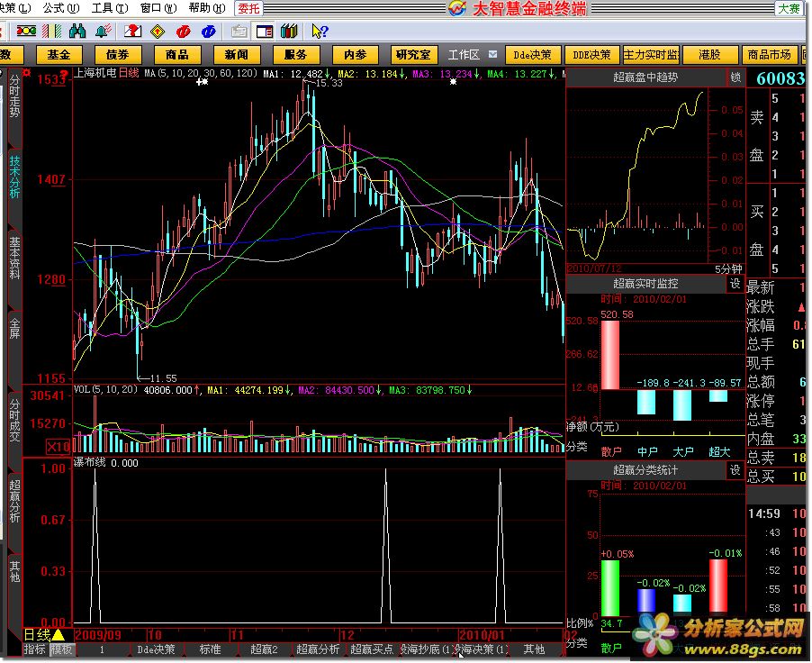
Task: Open the 公式(U) menu
Action: tap(61, 8)
